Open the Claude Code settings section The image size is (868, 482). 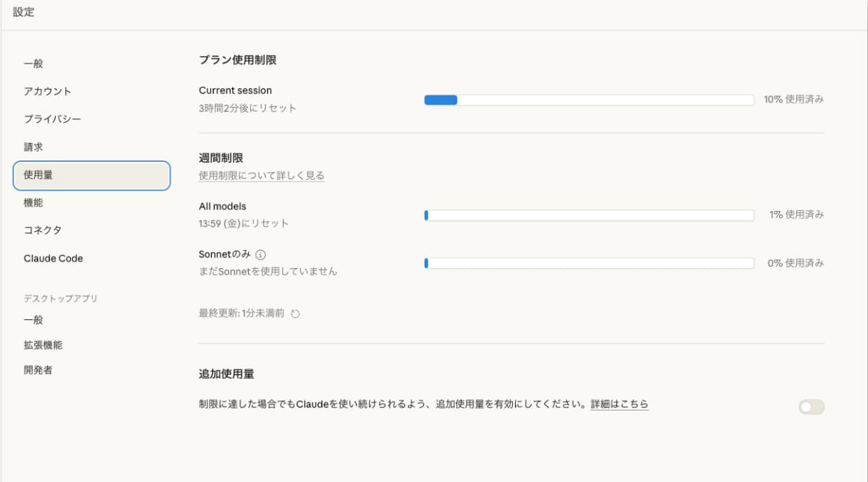click(54, 258)
